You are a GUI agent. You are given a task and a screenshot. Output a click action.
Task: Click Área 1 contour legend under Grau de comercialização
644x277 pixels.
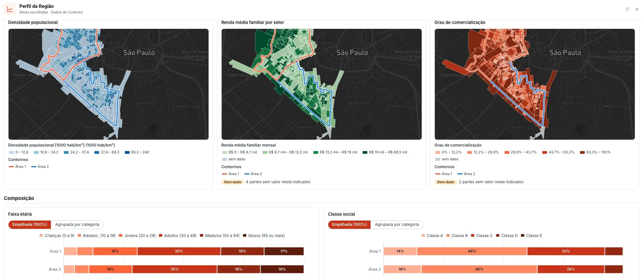point(444,174)
